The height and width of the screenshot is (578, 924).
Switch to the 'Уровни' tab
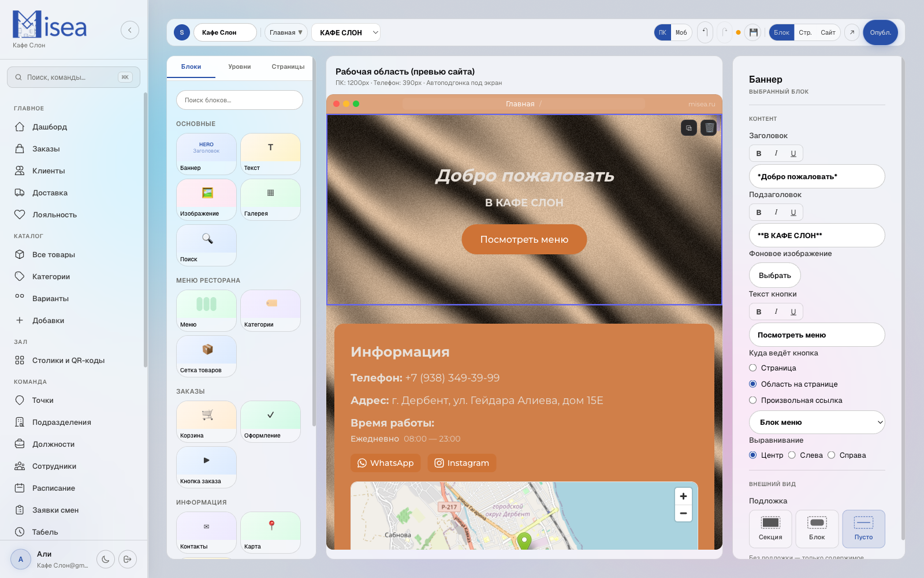pos(239,67)
